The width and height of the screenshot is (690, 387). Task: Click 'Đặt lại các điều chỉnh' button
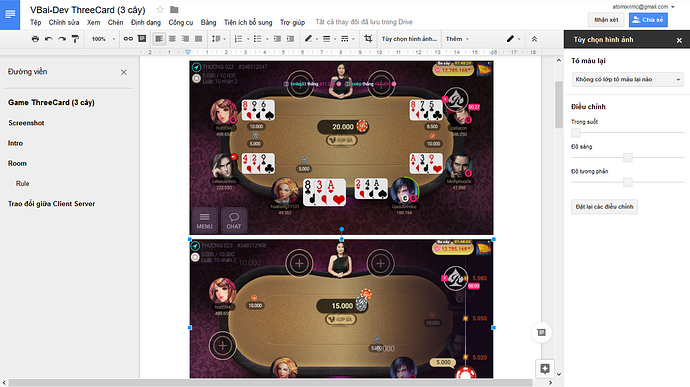[604, 206]
